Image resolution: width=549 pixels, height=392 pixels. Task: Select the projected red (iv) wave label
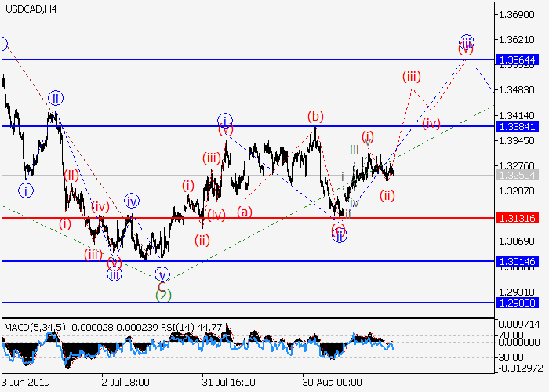(431, 123)
